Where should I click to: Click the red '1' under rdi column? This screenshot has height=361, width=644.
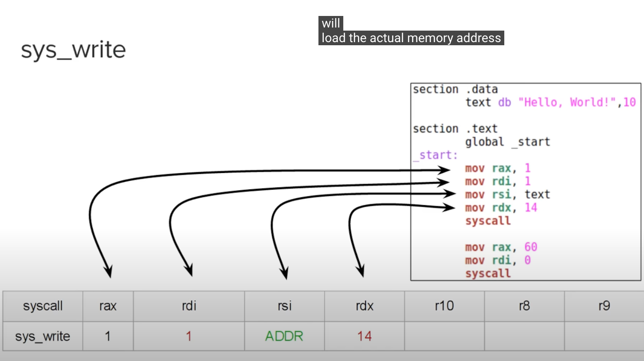coord(189,336)
